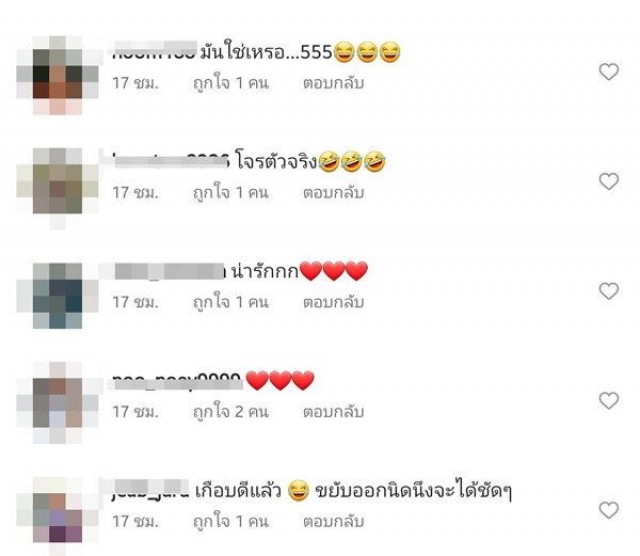Image resolution: width=640 pixels, height=556 pixels.
Task: Tap the heart beside the 'น่ารักกก' comment
Action: point(609,291)
